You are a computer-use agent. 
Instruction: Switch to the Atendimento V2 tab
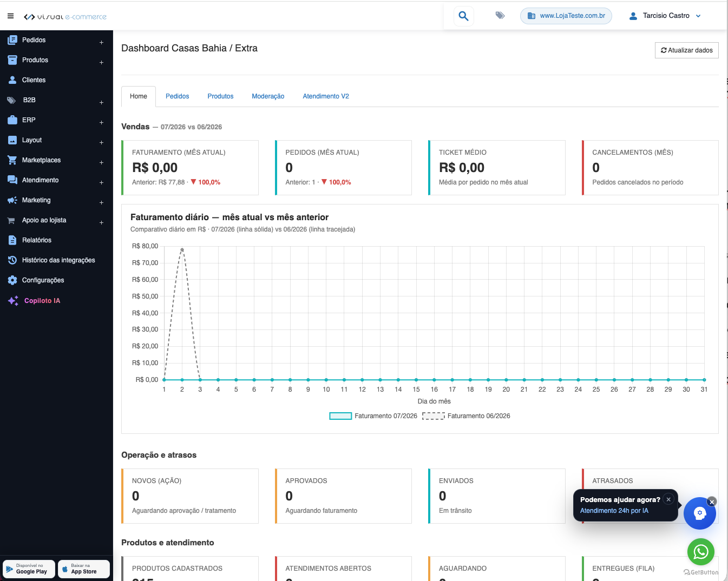(326, 96)
